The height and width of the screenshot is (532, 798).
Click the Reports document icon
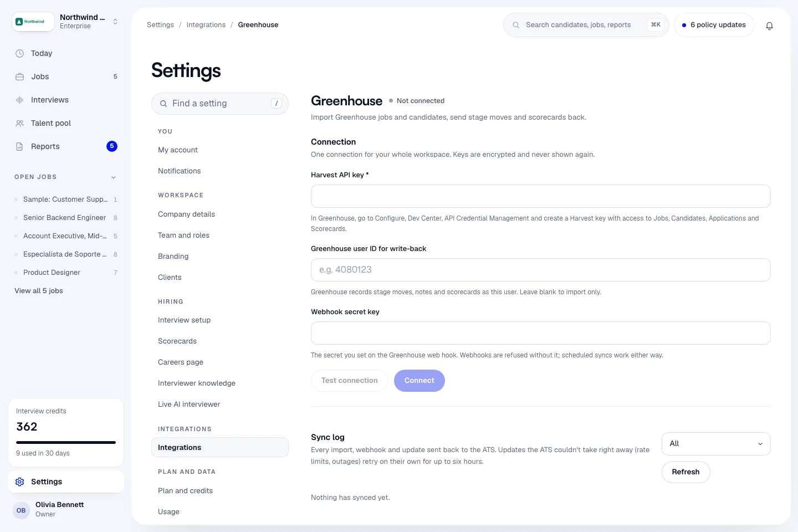tap(19, 146)
